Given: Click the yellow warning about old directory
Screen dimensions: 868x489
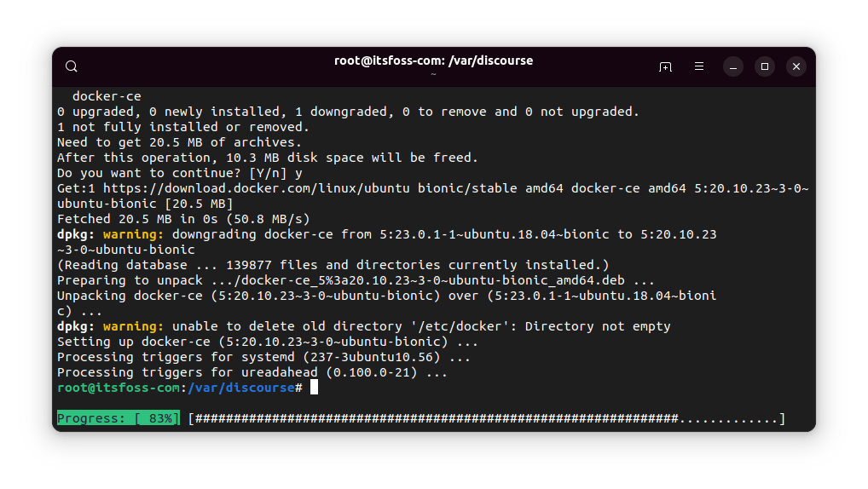Looking at the screenshot, I should (x=133, y=326).
